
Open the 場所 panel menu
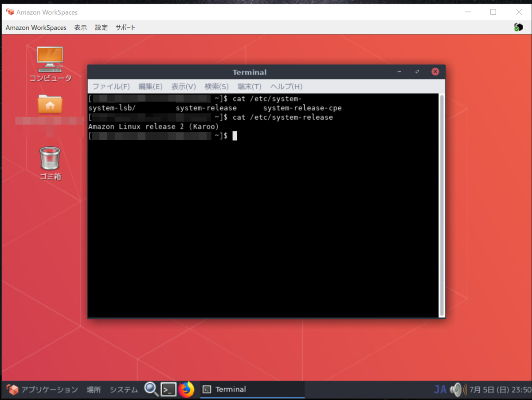coord(94,390)
